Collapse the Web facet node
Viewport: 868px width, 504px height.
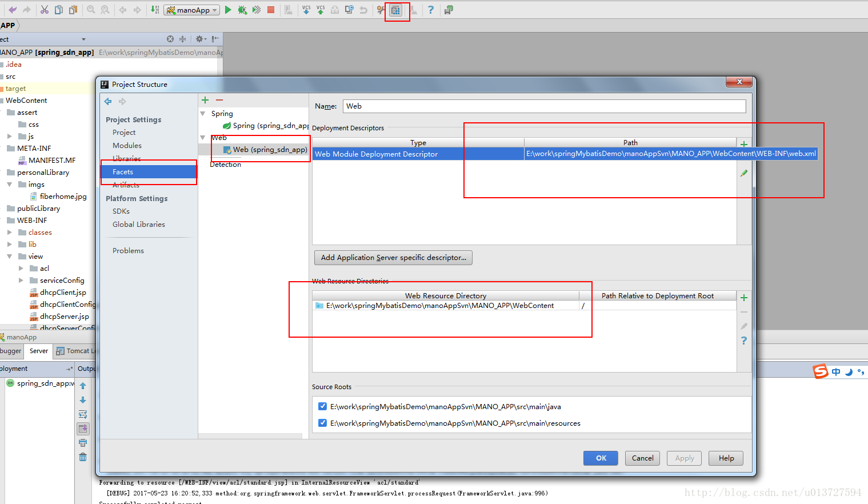(203, 137)
